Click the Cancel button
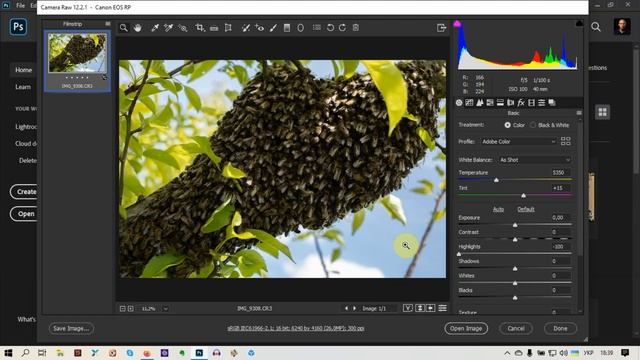The height and width of the screenshot is (360, 640). click(x=516, y=328)
